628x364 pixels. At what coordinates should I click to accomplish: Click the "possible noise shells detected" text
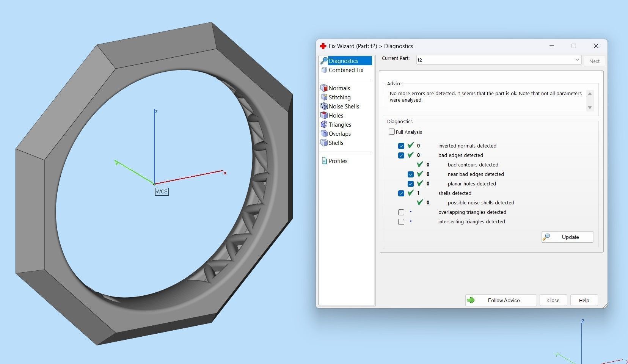click(481, 203)
